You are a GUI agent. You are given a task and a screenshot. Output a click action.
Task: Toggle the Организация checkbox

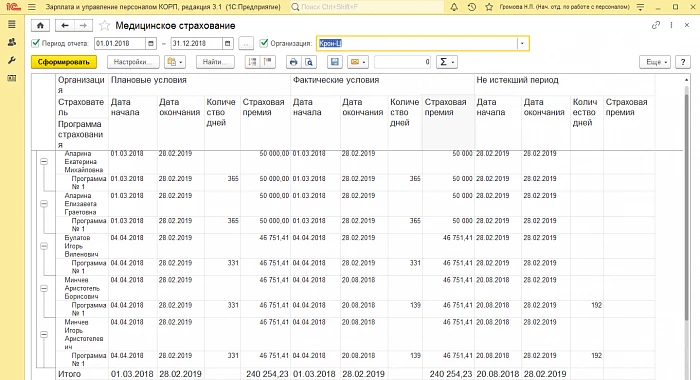point(264,43)
